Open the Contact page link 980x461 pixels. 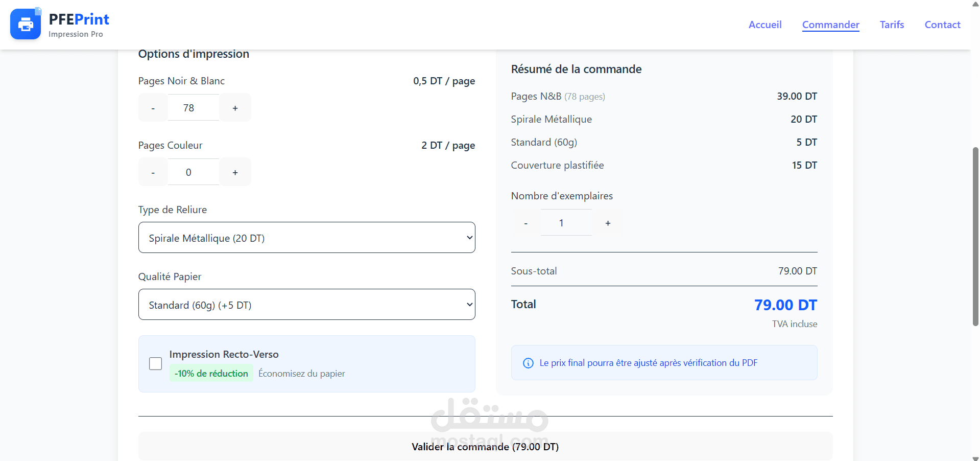click(942, 25)
